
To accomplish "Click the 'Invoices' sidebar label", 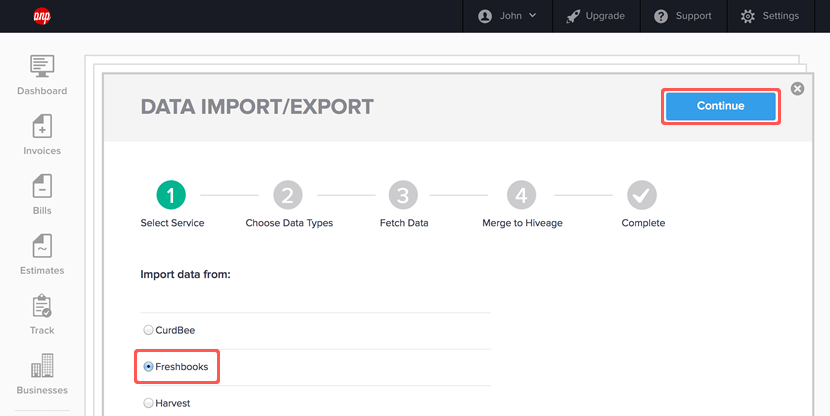I will [x=42, y=151].
